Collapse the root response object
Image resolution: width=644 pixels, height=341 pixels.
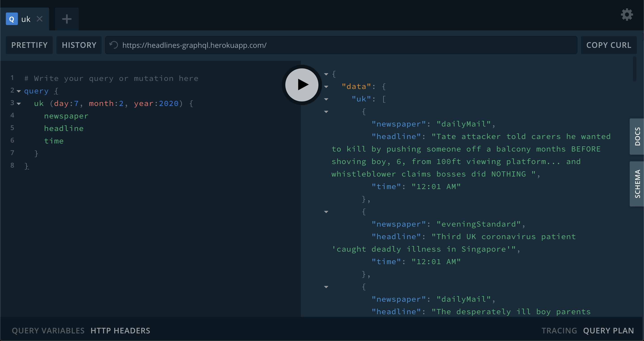pyautogui.click(x=326, y=74)
